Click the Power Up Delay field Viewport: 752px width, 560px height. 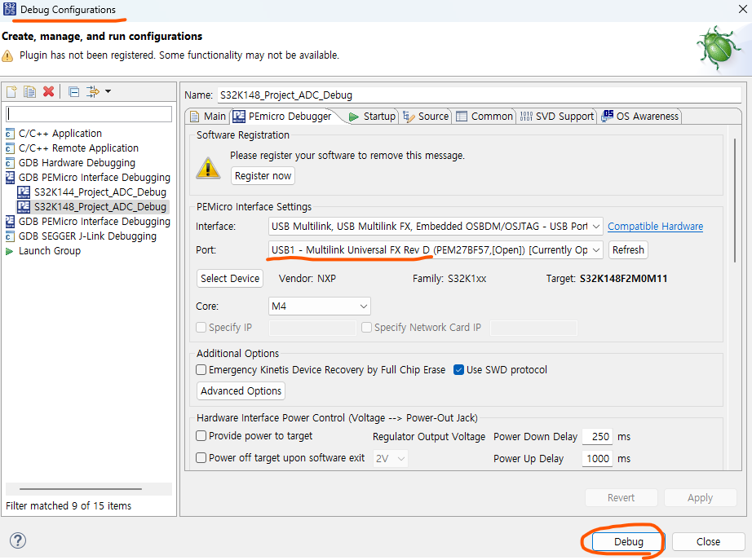tap(598, 458)
